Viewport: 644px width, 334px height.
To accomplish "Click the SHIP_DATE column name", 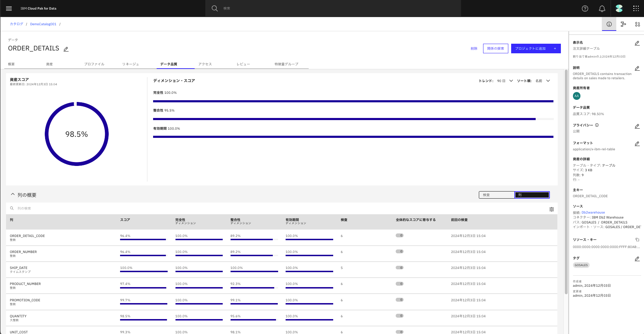I will [x=18, y=268].
